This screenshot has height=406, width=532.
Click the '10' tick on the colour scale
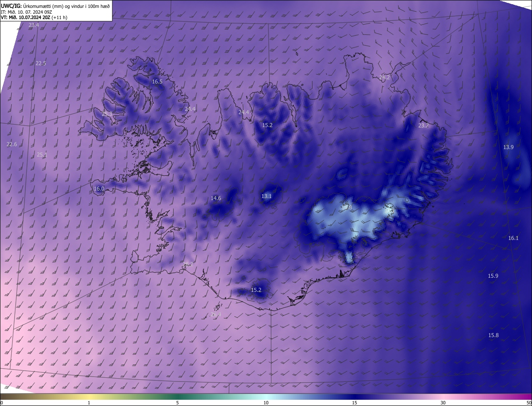pos(266,403)
